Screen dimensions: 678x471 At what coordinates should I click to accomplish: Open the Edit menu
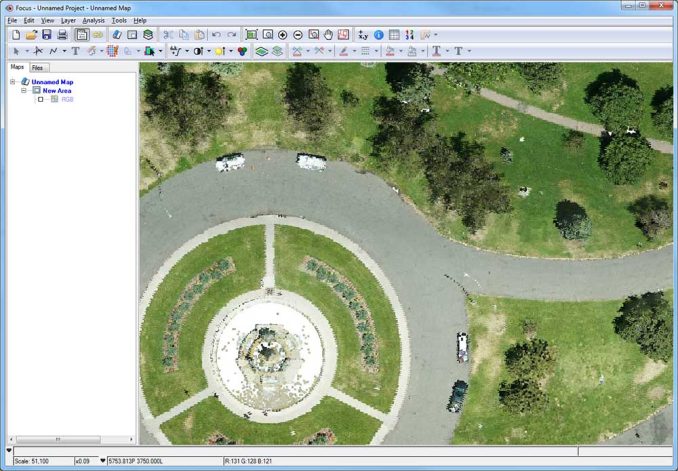point(29,21)
